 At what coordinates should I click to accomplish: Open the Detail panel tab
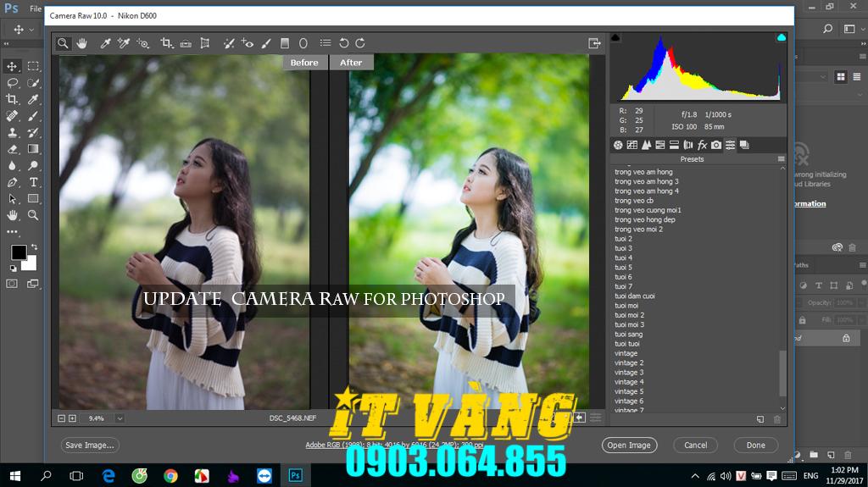pos(646,145)
